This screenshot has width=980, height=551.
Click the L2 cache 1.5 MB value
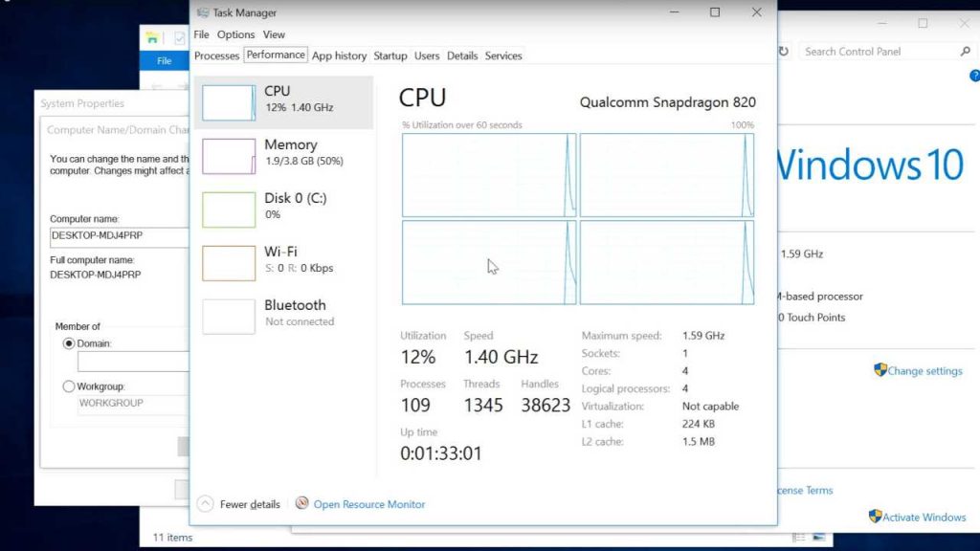coord(698,441)
